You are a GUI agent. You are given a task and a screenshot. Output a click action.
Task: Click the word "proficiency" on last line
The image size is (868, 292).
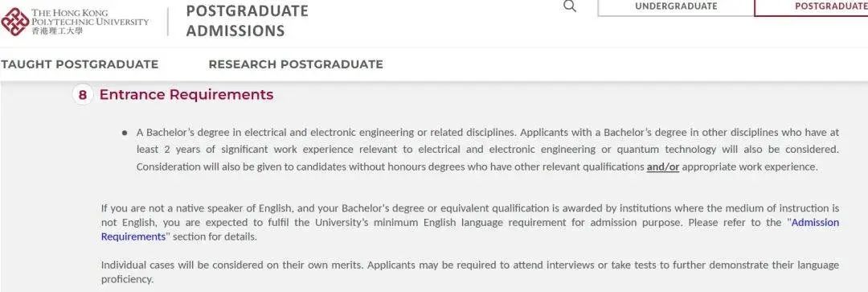[x=125, y=280]
